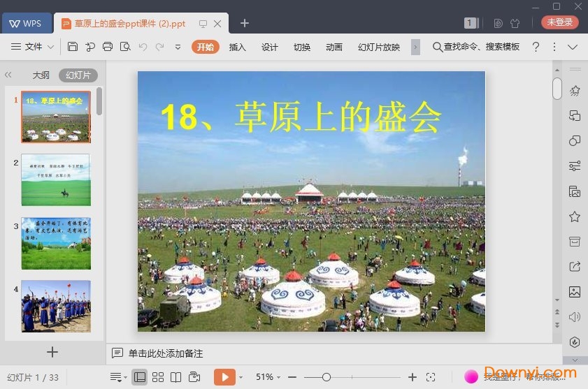Switch to 幻灯片 thumbnail view
This screenshot has width=588, height=389.
[78, 75]
